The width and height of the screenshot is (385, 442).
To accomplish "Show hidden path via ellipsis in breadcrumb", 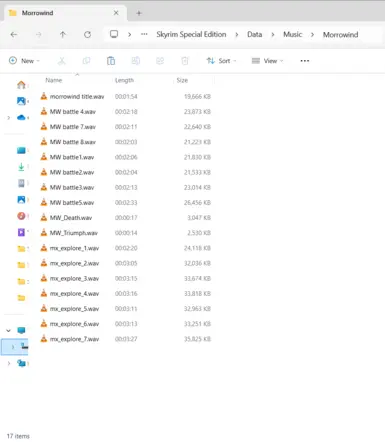I will tap(144, 34).
